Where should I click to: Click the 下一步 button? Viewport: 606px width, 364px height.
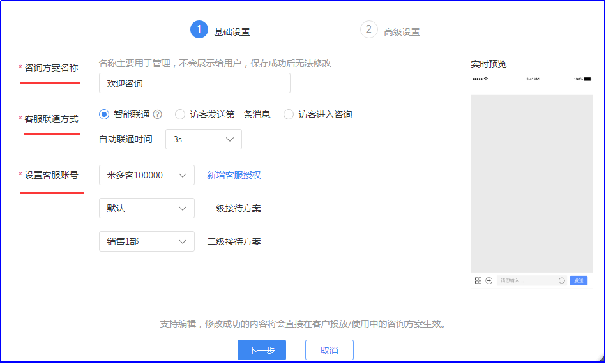click(261, 350)
